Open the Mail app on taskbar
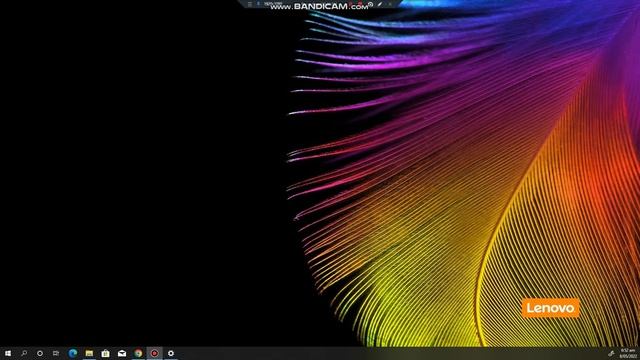 (122, 353)
